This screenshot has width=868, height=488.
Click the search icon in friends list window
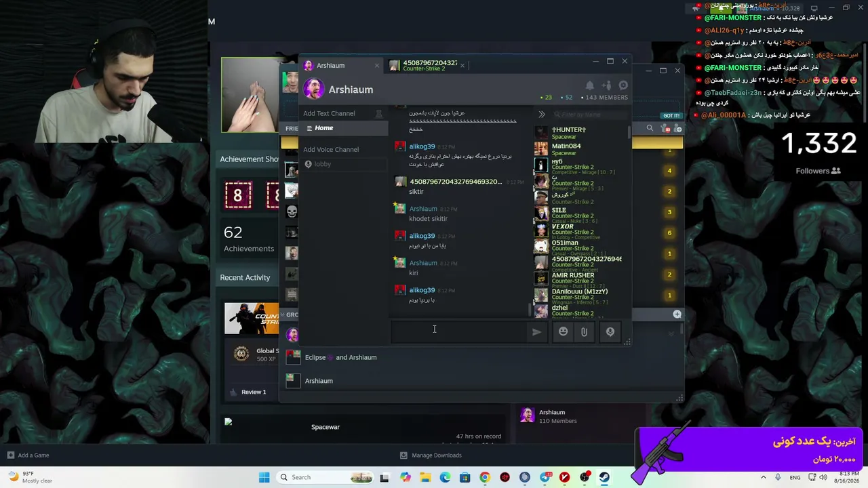click(650, 128)
